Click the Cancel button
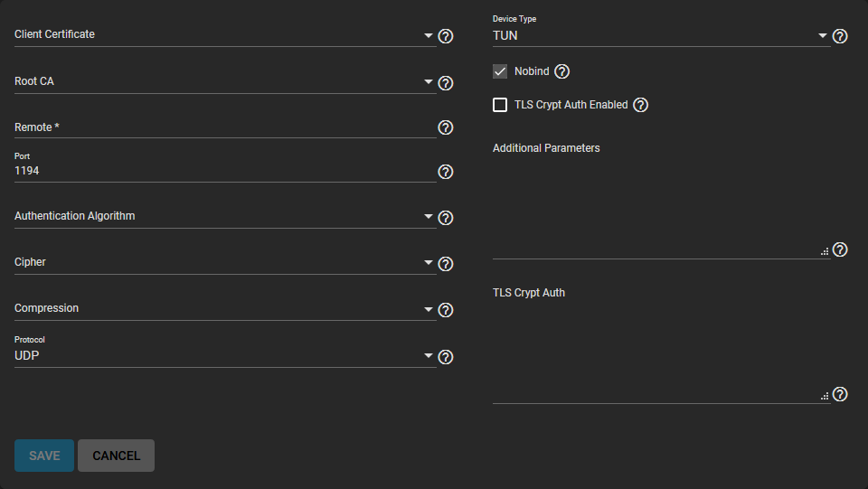The width and height of the screenshot is (868, 489). coord(116,456)
